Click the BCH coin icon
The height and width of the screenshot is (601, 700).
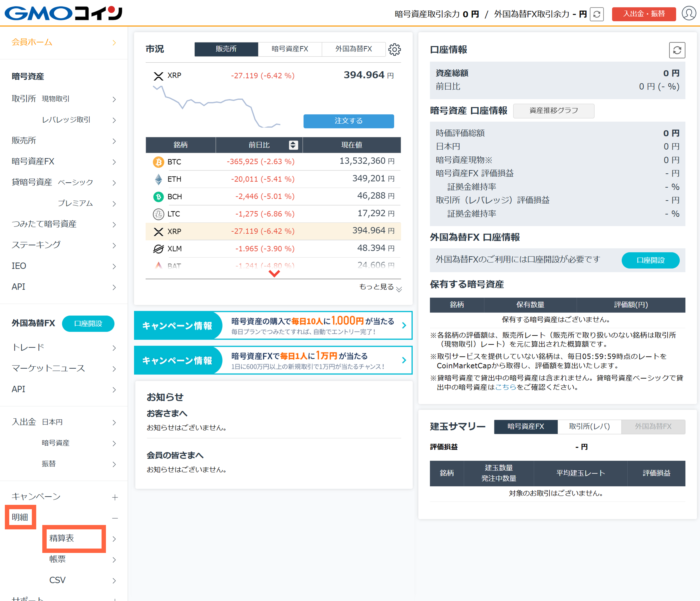pyautogui.click(x=158, y=196)
